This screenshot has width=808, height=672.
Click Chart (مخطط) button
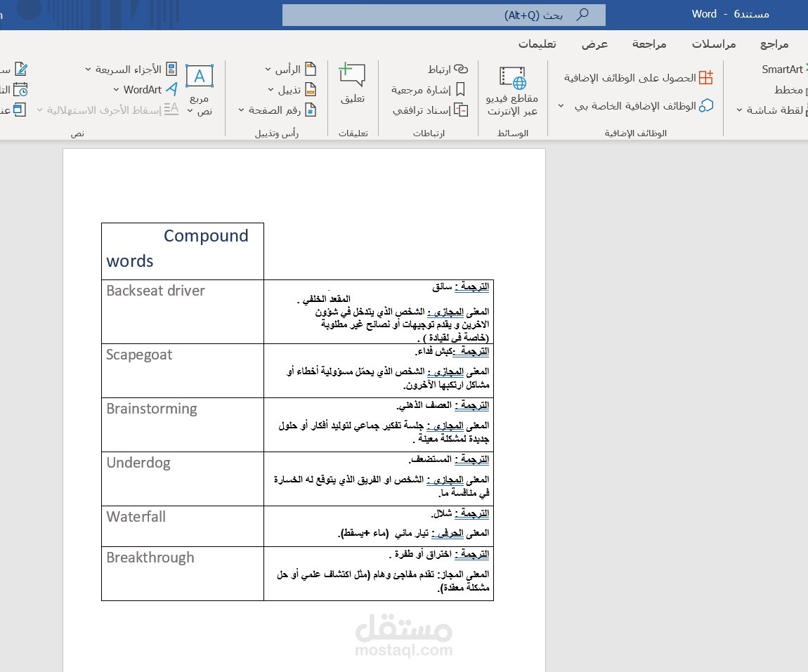pos(790,90)
